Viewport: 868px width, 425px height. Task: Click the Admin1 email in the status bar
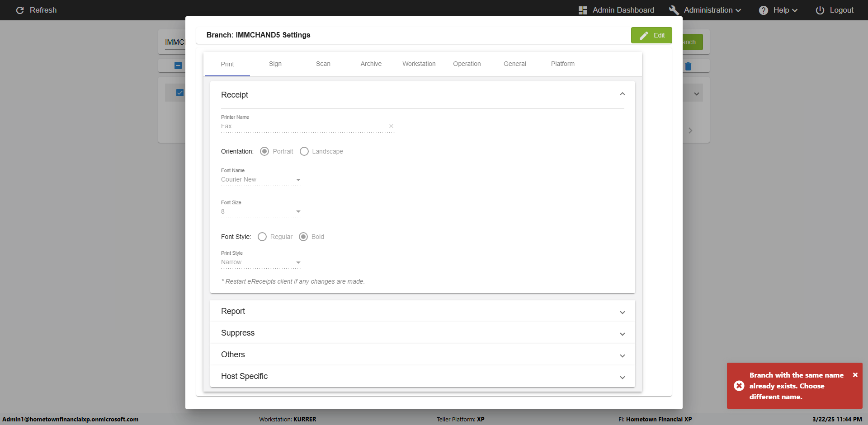point(71,419)
